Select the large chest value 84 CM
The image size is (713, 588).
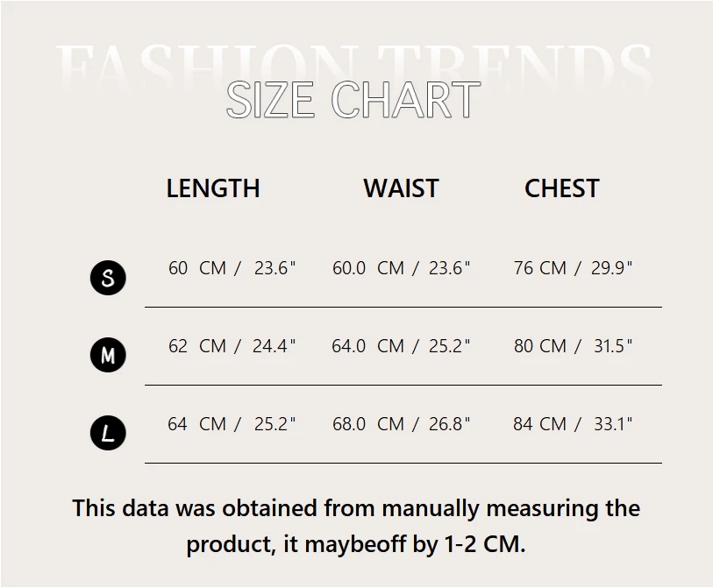539,424
